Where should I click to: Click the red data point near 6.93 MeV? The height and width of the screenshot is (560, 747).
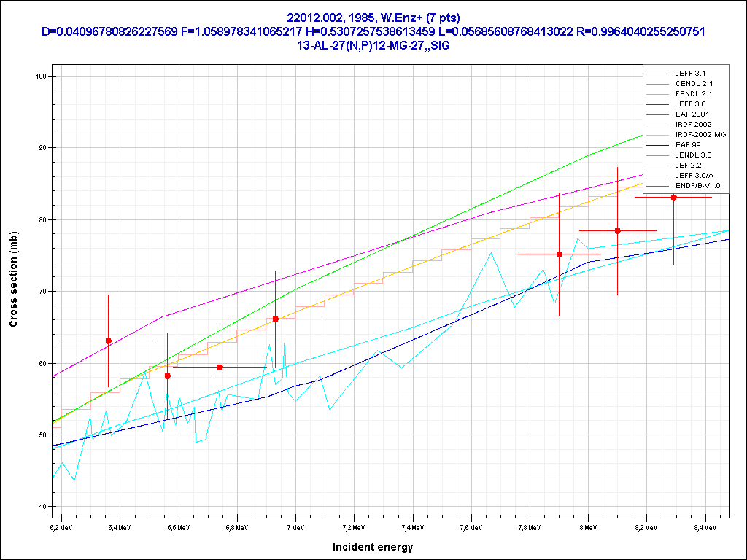(x=275, y=319)
